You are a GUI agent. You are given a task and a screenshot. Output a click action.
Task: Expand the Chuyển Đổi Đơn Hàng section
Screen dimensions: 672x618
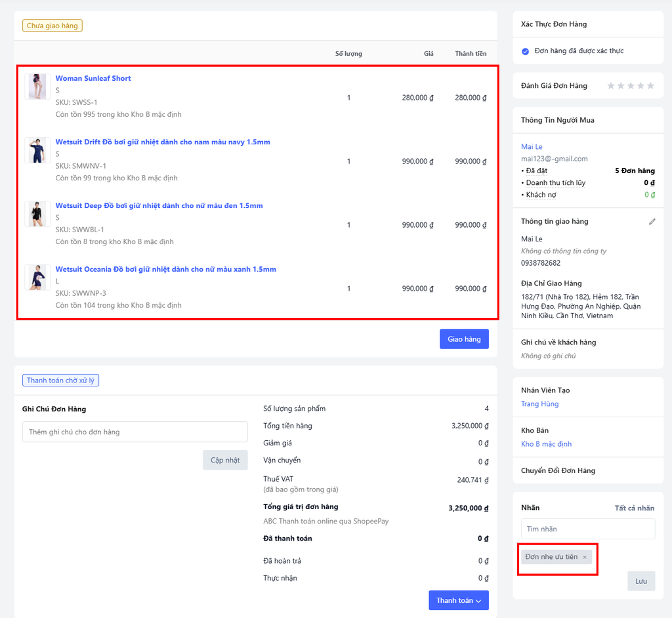(558, 470)
